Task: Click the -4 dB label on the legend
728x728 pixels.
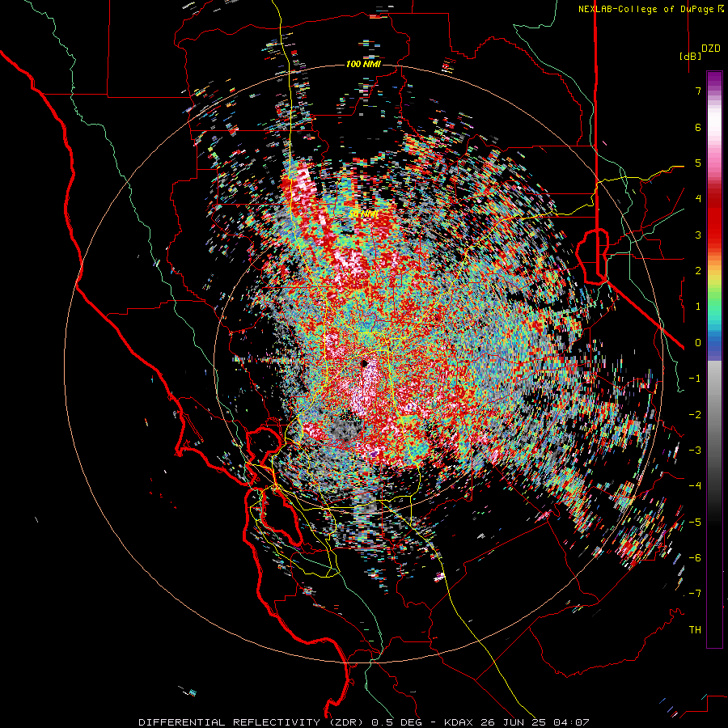Action: pyautogui.click(x=695, y=485)
